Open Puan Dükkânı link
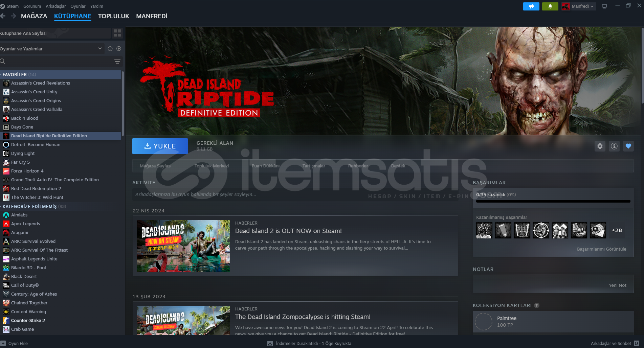The height and width of the screenshot is (348, 644). 266,166
